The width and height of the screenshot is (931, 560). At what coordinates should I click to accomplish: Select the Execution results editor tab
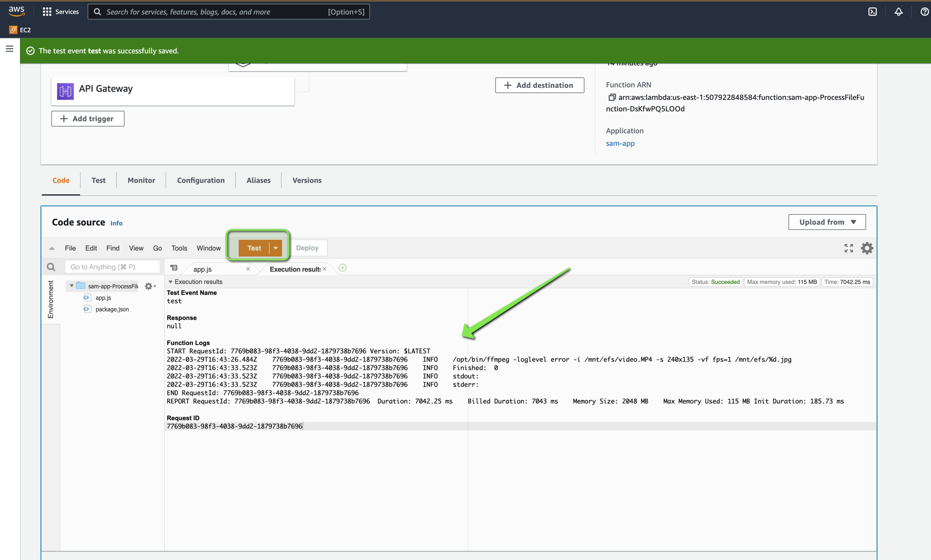(x=295, y=269)
